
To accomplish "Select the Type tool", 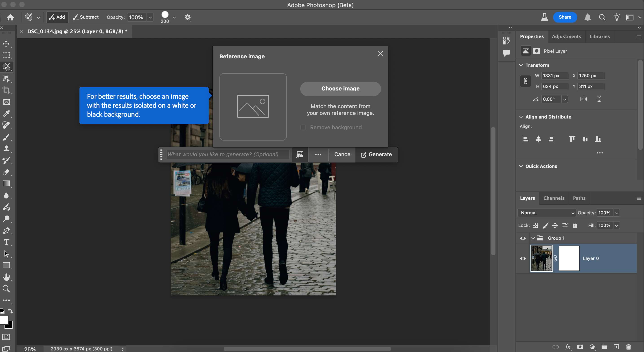I will pyautogui.click(x=6, y=242).
